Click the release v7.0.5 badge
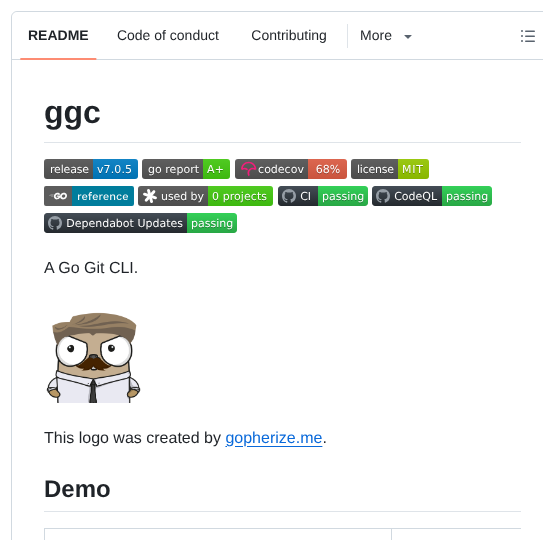This screenshot has height=540, width=543. tap(91, 169)
